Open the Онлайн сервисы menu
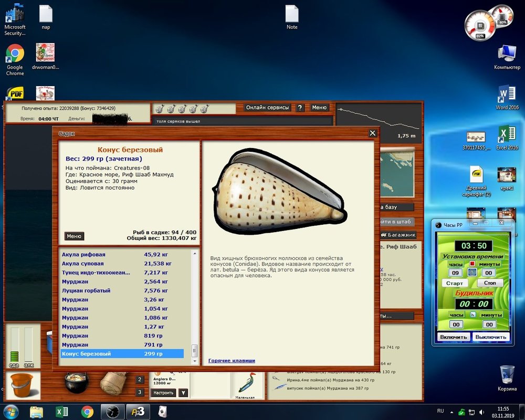 pyautogui.click(x=267, y=108)
